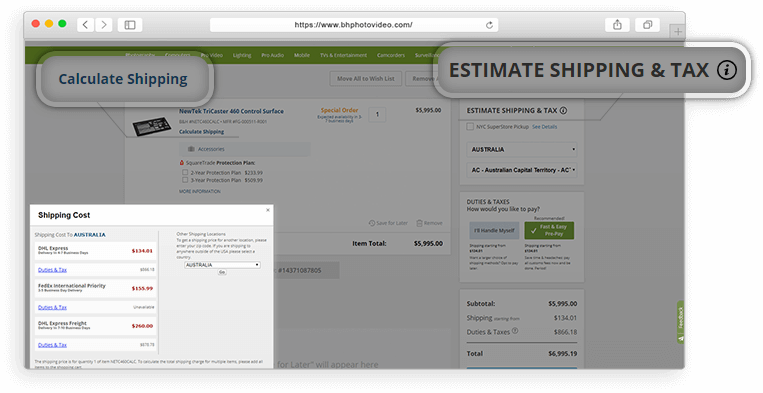Show all tabs overview icon

coord(647,25)
